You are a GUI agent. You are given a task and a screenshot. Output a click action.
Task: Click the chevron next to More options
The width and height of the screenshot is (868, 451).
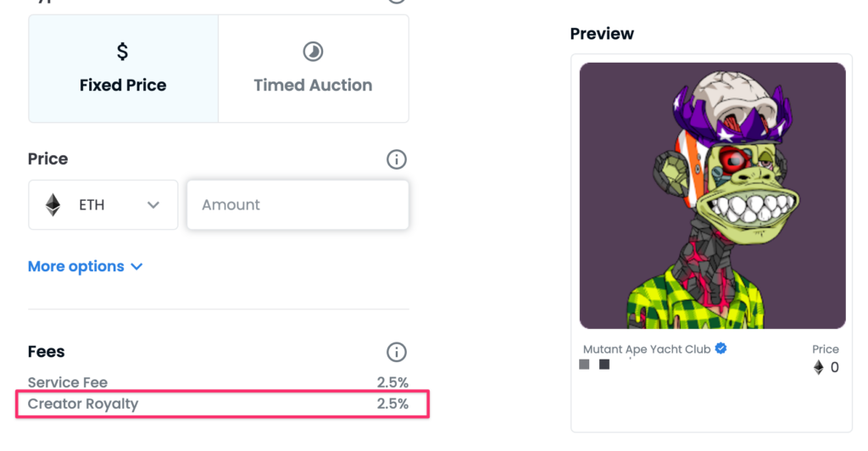[x=136, y=266]
